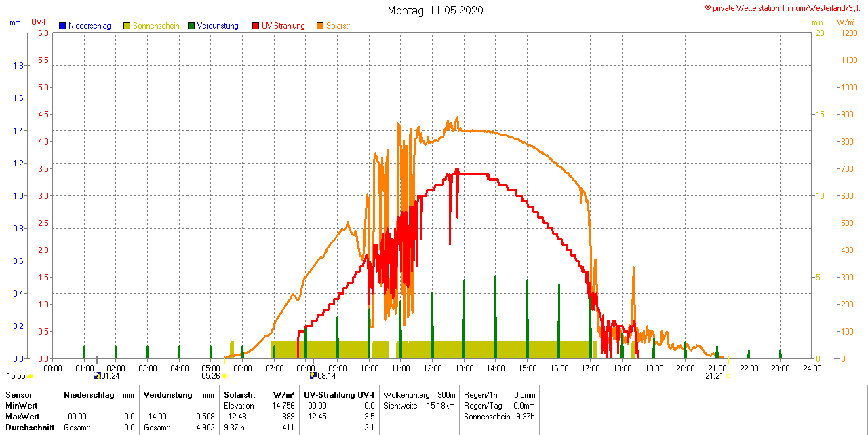868x435 pixels.
Task: Click the Verdunstung max value 0.508
Action: (x=206, y=416)
